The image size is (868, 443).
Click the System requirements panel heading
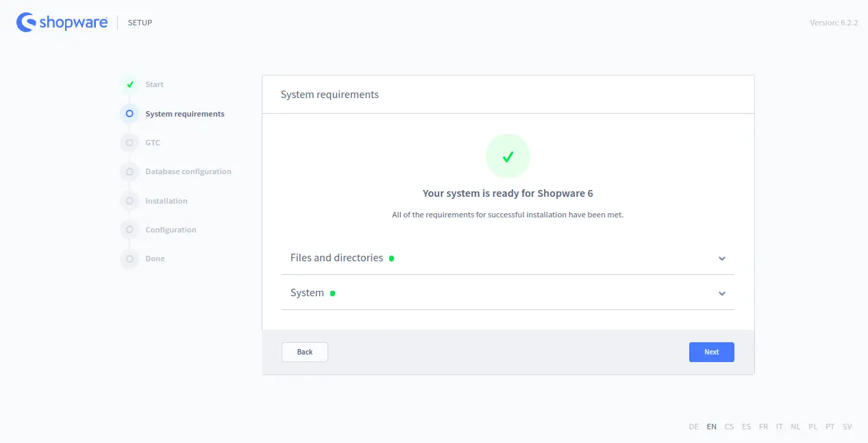click(330, 95)
